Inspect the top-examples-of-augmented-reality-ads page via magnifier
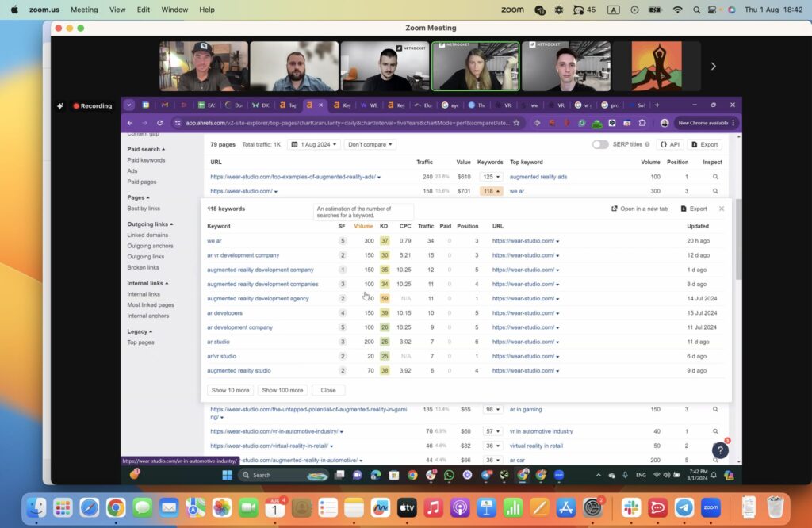This screenshot has height=528, width=812. [x=714, y=176]
